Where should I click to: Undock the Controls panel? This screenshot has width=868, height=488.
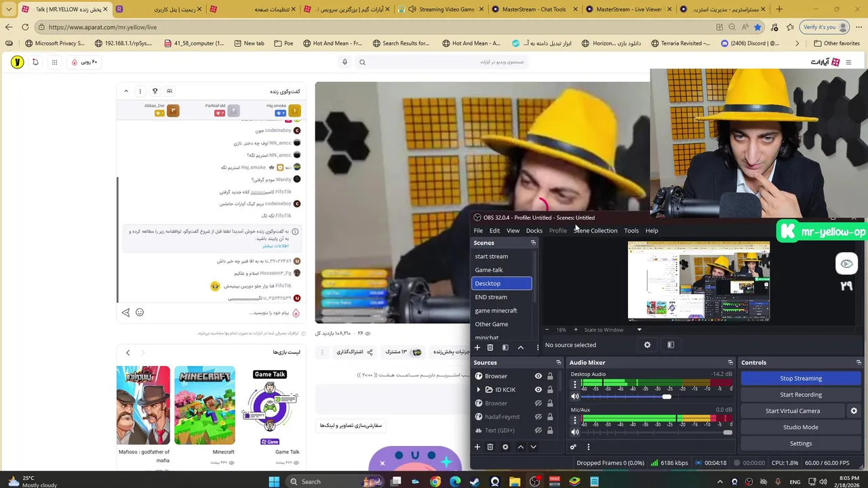[859, 363]
